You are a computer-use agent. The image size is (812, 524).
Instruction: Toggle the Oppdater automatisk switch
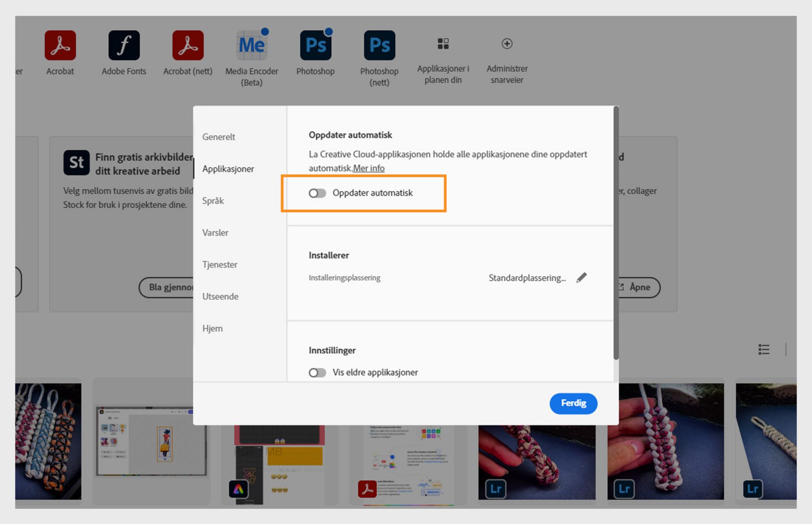point(317,193)
